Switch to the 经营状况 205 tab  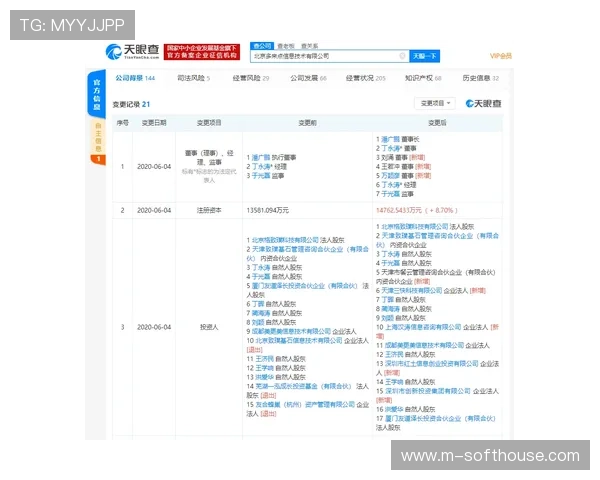[365, 78]
